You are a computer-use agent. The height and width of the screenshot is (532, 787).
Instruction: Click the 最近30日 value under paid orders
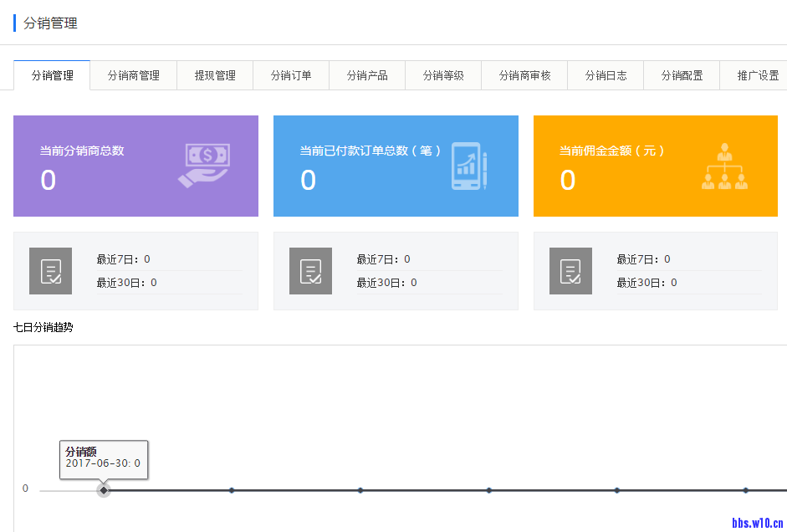pyautogui.click(x=413, y=283)
